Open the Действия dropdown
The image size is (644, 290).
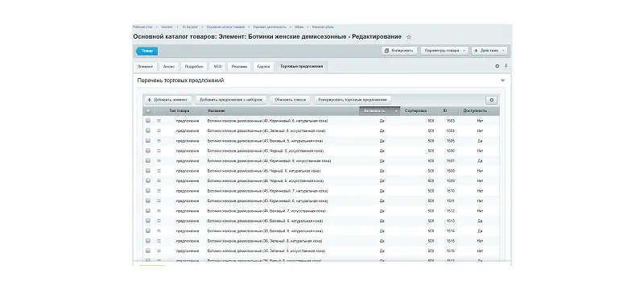point(489,51)
